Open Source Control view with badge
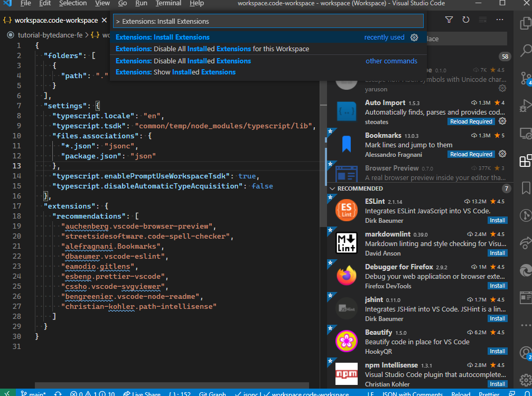The image size is (532, 396). 525,79
